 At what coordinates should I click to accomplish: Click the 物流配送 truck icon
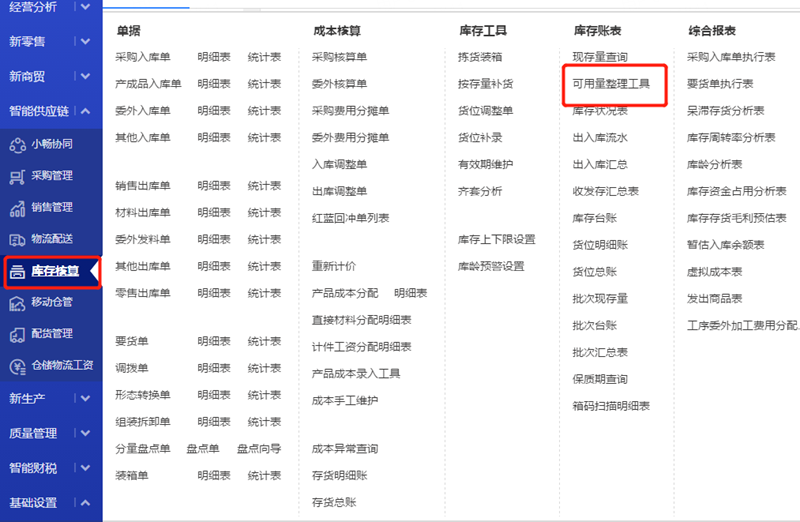click(17, 240)
